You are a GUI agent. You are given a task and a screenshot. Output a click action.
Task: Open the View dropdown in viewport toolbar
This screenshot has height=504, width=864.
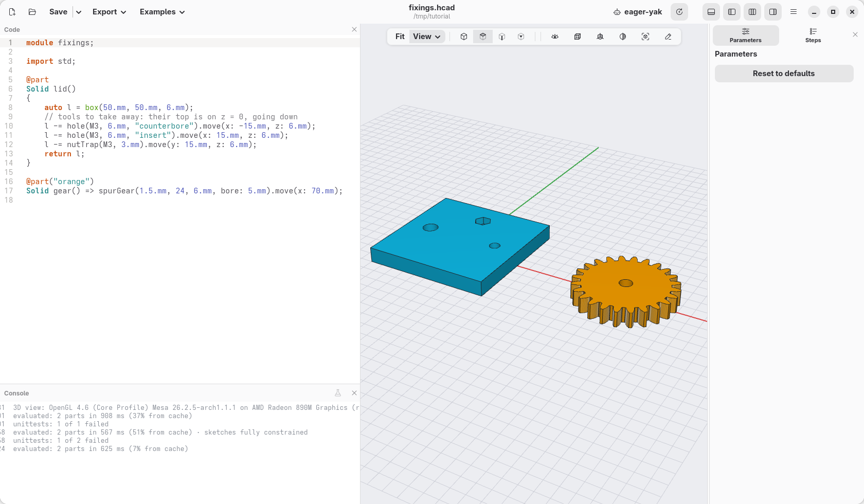(427, 37)
